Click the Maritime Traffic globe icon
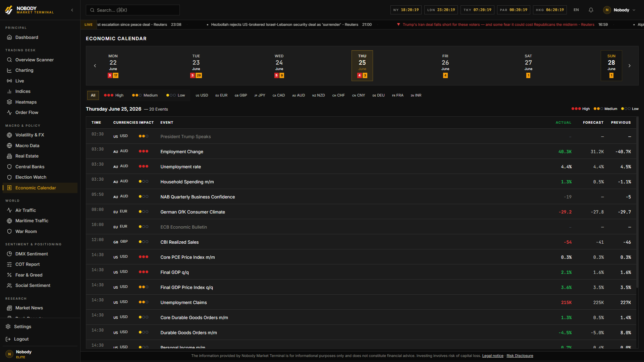 pos(9,221)
